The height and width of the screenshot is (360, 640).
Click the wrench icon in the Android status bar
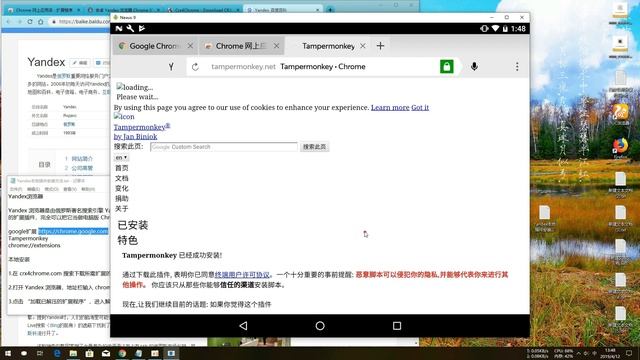pyautogui.click(x=130, y=28)
